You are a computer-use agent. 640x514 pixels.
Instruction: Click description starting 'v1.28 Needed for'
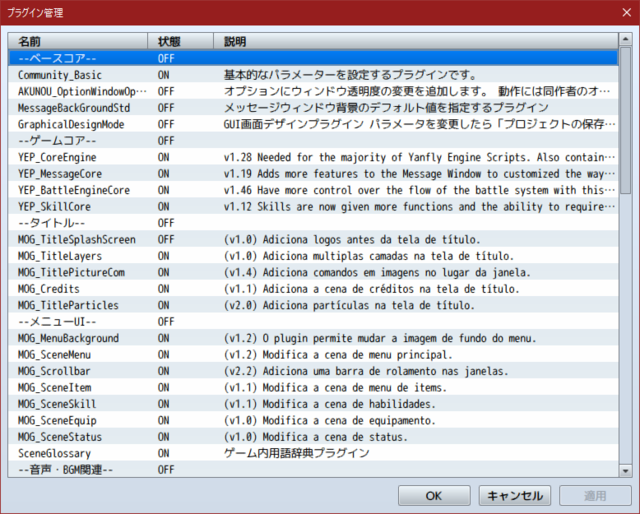[x=419, y=157]
